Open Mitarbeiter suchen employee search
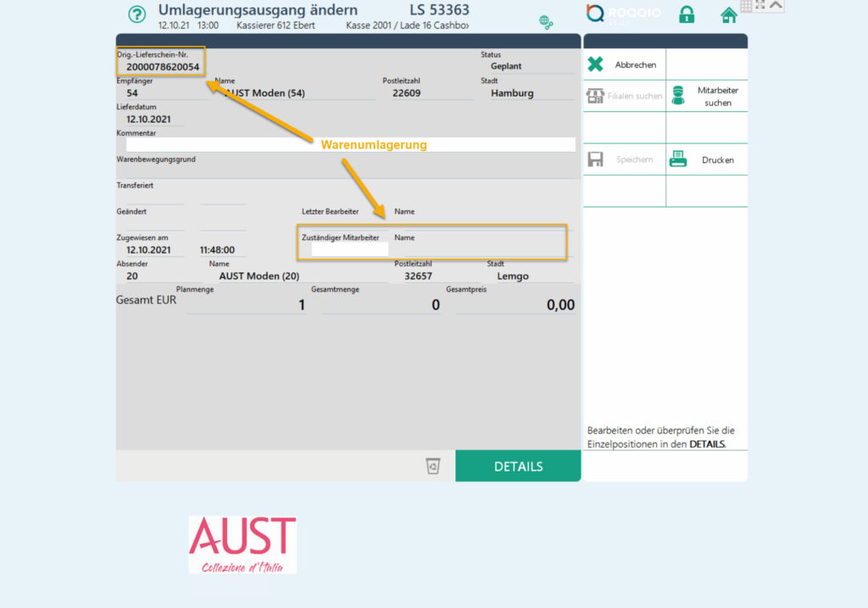This screenshot has width=868, height=608. 706,96
